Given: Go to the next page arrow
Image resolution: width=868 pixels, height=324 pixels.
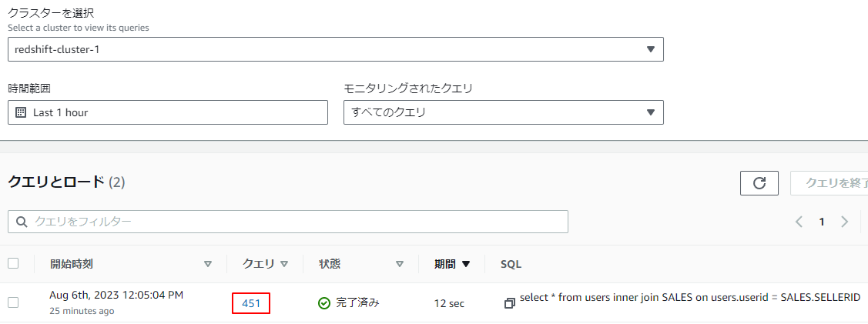Looking at the screenshot, I should coord(845,222).
